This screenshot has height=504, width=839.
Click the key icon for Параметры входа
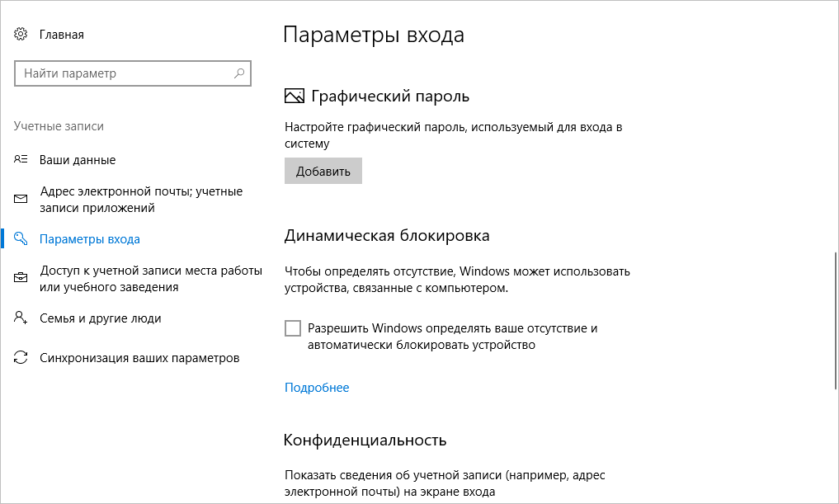coord(21,238)
